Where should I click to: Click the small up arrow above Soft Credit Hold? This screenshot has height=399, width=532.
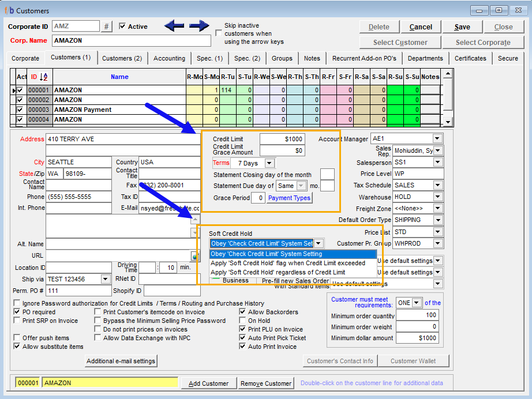click(195, 220)
